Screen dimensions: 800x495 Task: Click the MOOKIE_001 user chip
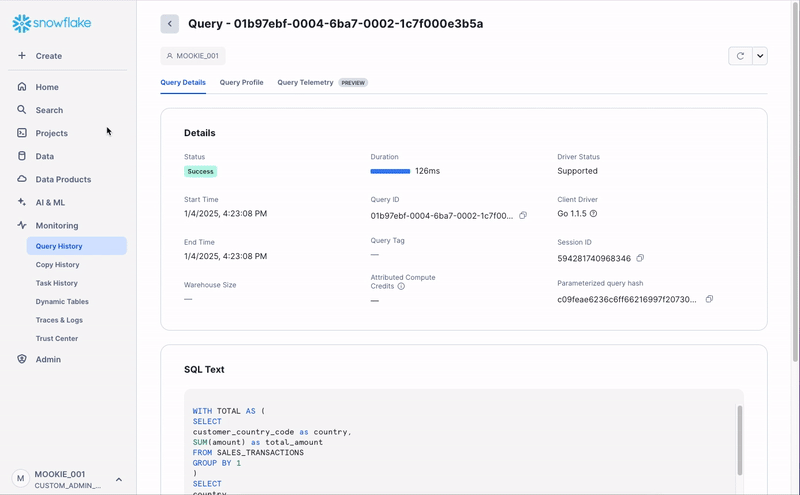(193, 56)
